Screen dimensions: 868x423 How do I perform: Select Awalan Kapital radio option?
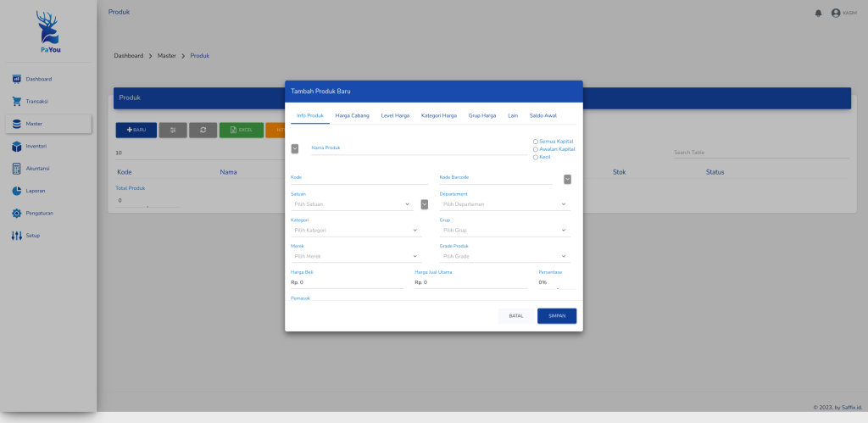coord(536,149)
